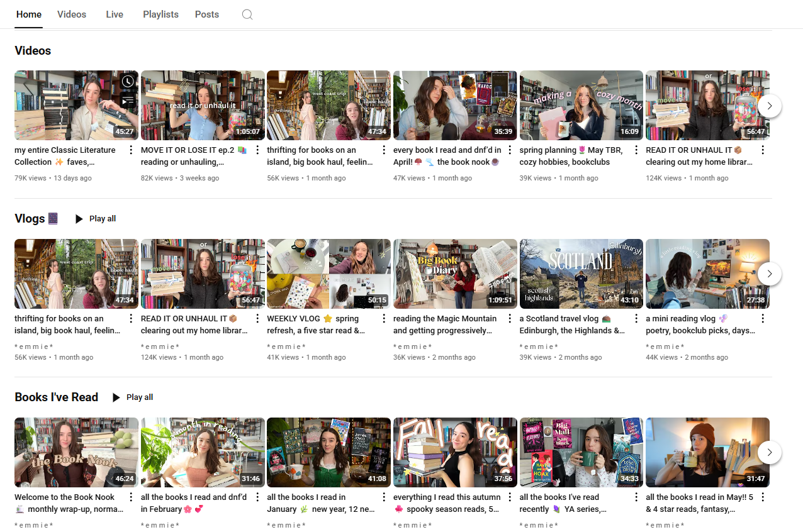Show more Vlogs using the right chevron
Viewport: 803px width, 532px height.
(769, 274)
